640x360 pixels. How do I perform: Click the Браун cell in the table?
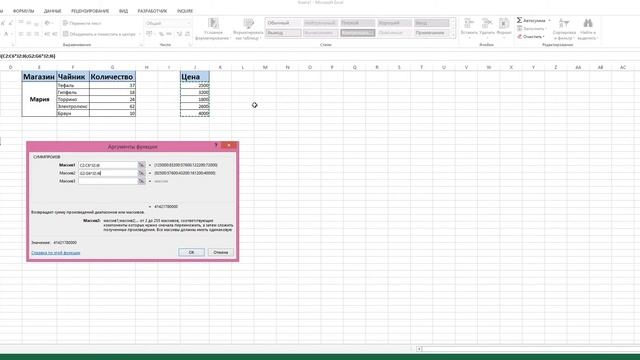click(73, 113)
